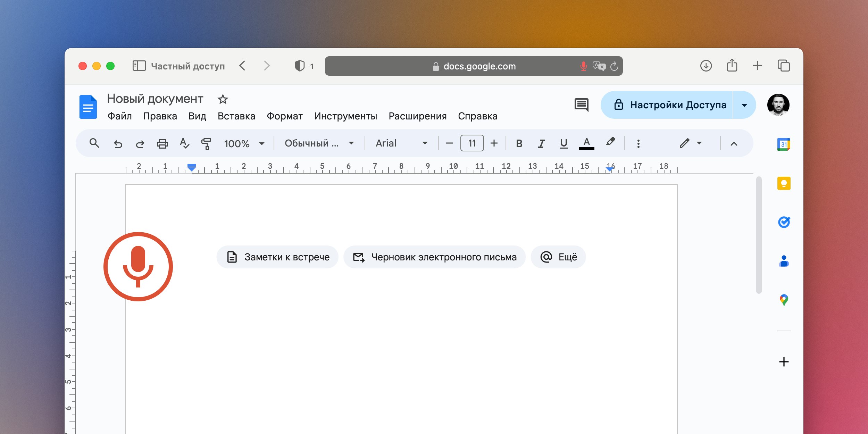Viewport: 868px width, 434px height.
Task: Run spelling and grammar check icon
Action: tap(184, 143)
